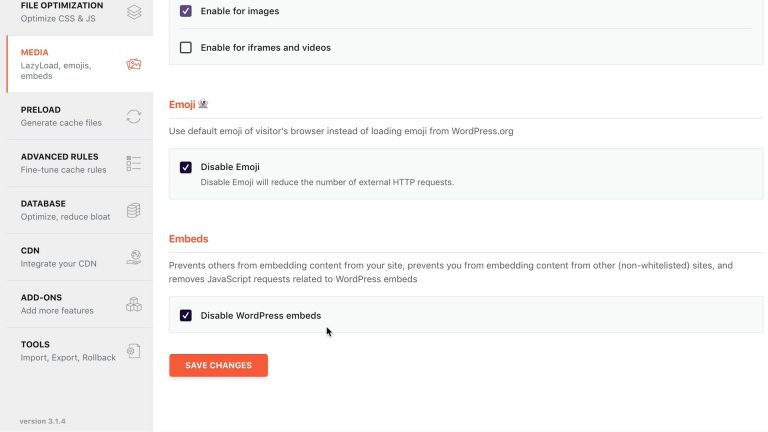Click the Tools gear document icon

coord(134,351)
